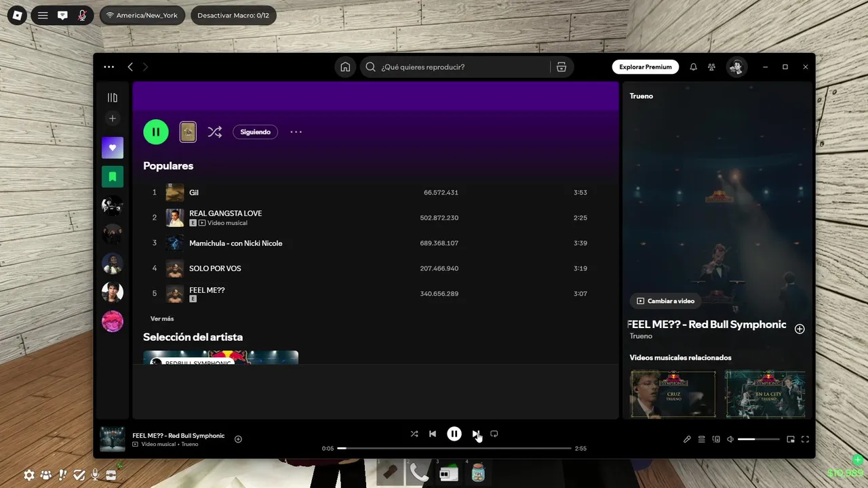Open the friends activity icon
Image resolution: width=868 pixels, height=488 pixels.
point(711,67)
